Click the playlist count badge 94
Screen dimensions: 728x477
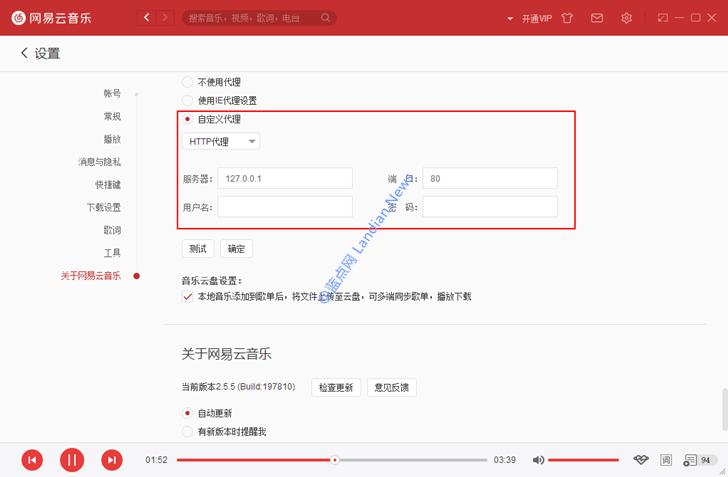pyautogui.click(x=706, y=460)
